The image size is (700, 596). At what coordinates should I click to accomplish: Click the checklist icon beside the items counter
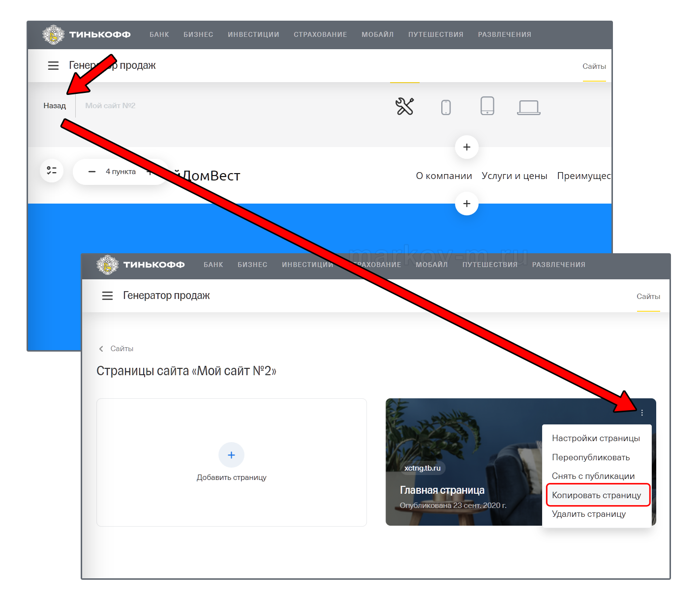52,171
